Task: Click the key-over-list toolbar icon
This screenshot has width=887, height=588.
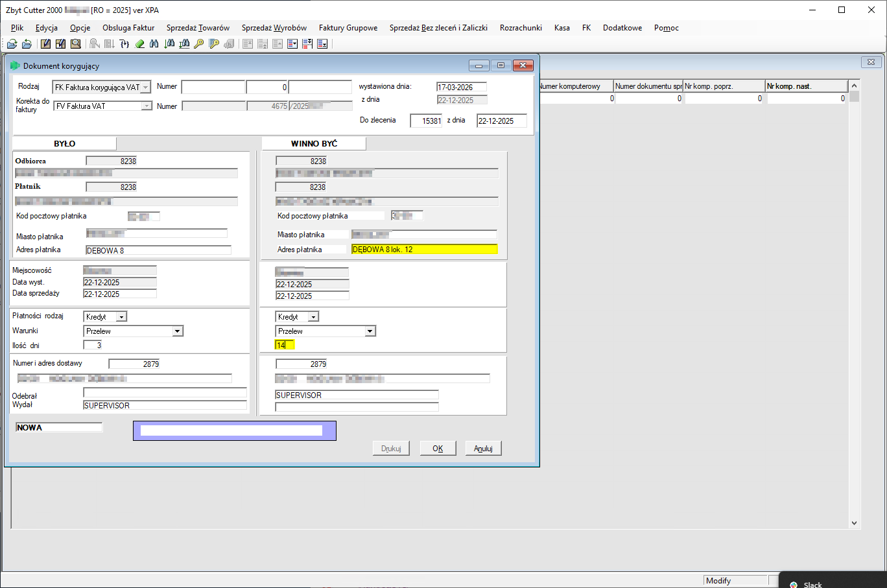Action: coord(214,44)
